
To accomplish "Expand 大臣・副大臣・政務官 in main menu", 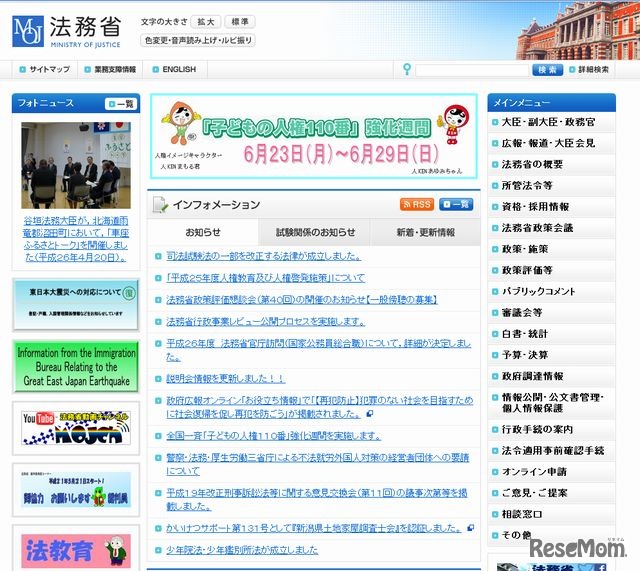I will click(x=550, y=121).
